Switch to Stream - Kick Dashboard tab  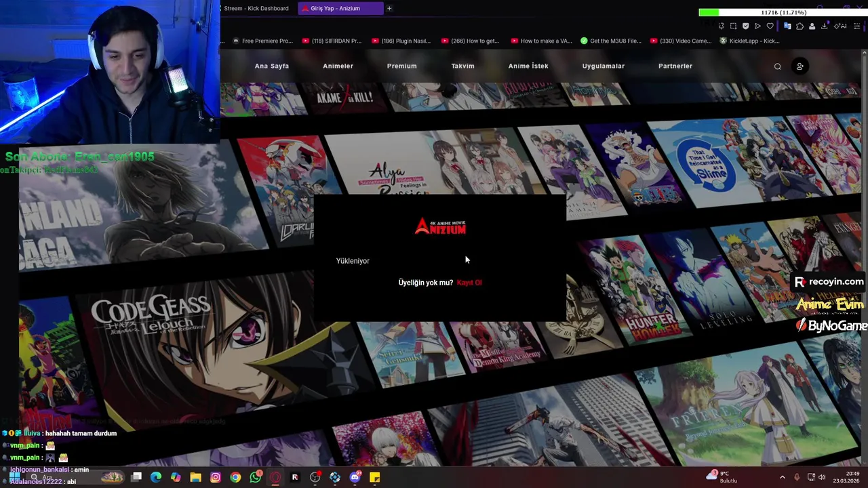coord(256,8)
